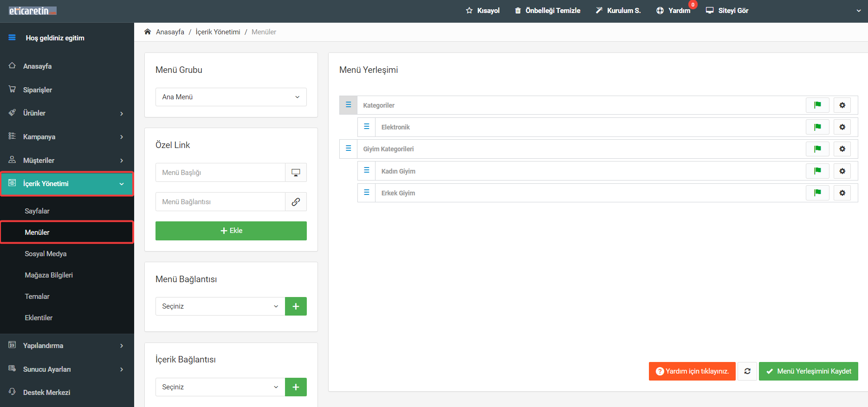Open the Menü Bağlantısı Seçiniz dropdown
The height and width of the screenshot is (407, 868).
[220, 306]
